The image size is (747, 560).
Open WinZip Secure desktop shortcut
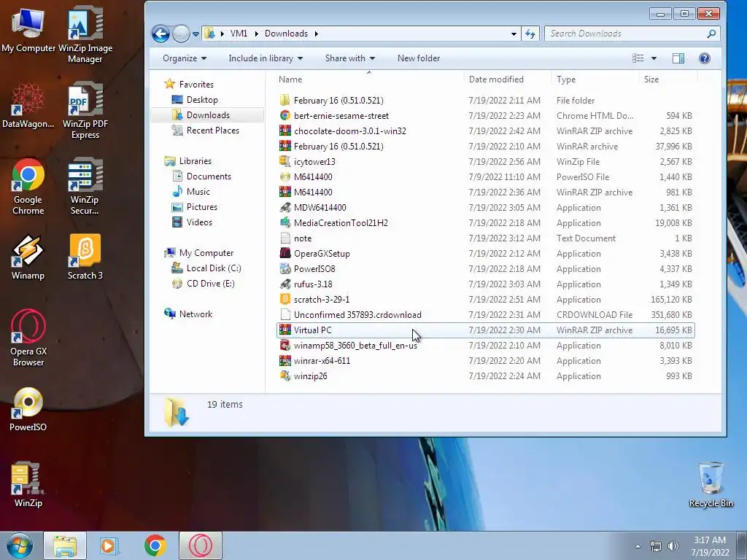click(x=85, y=187)
